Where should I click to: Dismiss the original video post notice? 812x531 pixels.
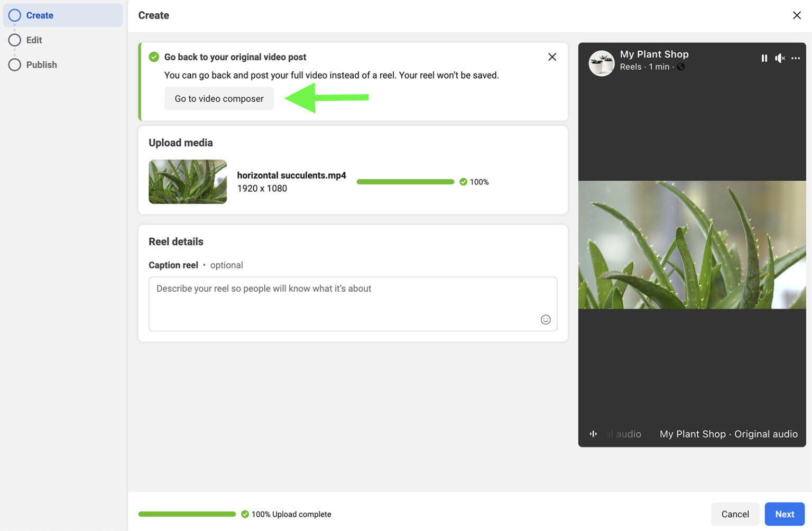click(x=552, y=57)
